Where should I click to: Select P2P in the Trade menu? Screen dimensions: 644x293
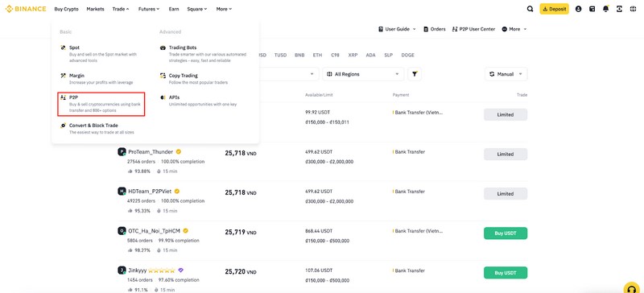tap(101, 104)
